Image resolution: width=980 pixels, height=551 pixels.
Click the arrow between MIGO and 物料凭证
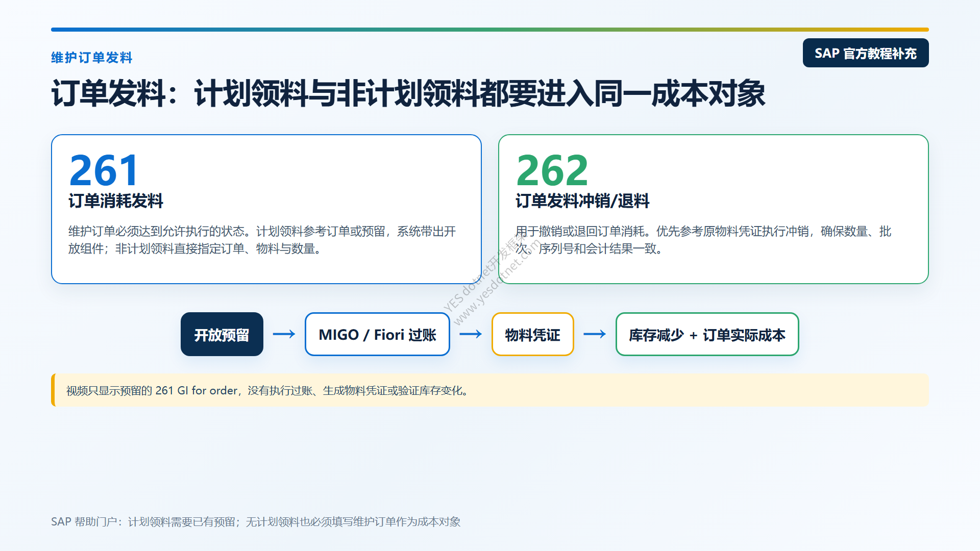[471, 334]
